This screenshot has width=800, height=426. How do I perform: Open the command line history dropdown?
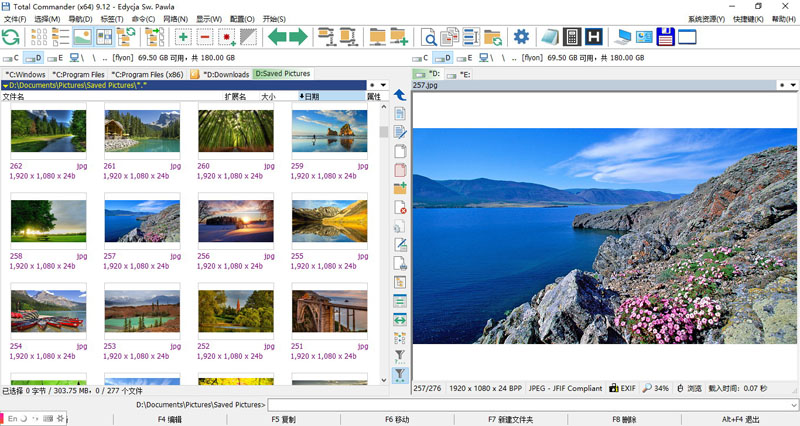coord(794,405)
